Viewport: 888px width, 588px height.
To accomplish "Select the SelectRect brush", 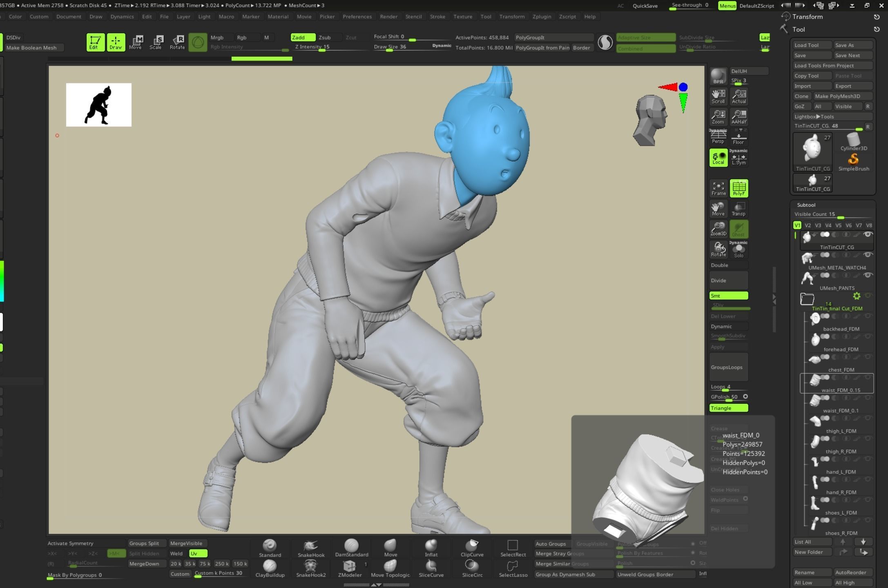I will (x=513, y=548).
